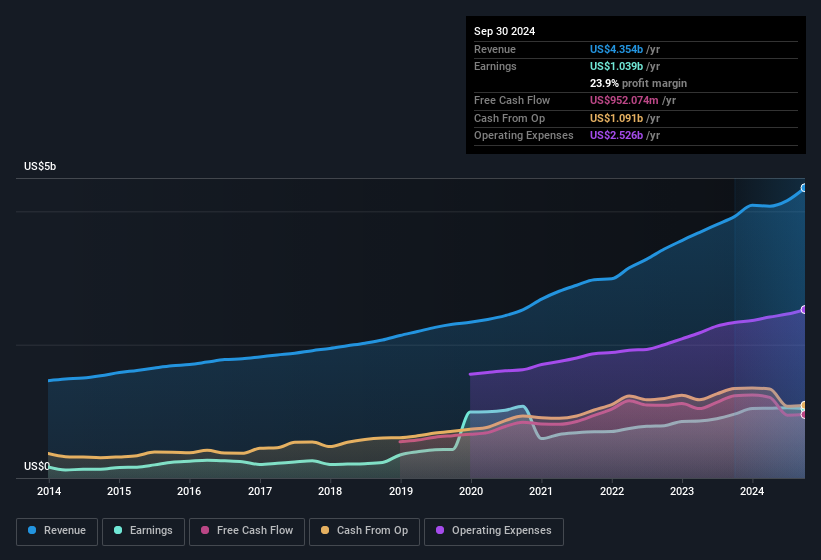
Task: Select the 2020 x-axis label
Action: click(x=471, y=491)
